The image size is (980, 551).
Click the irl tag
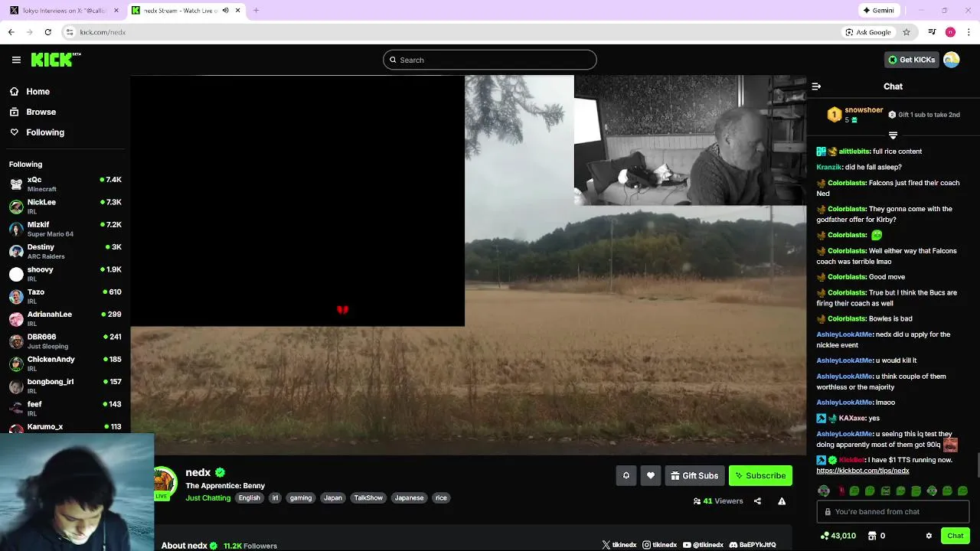coord(275,498)
